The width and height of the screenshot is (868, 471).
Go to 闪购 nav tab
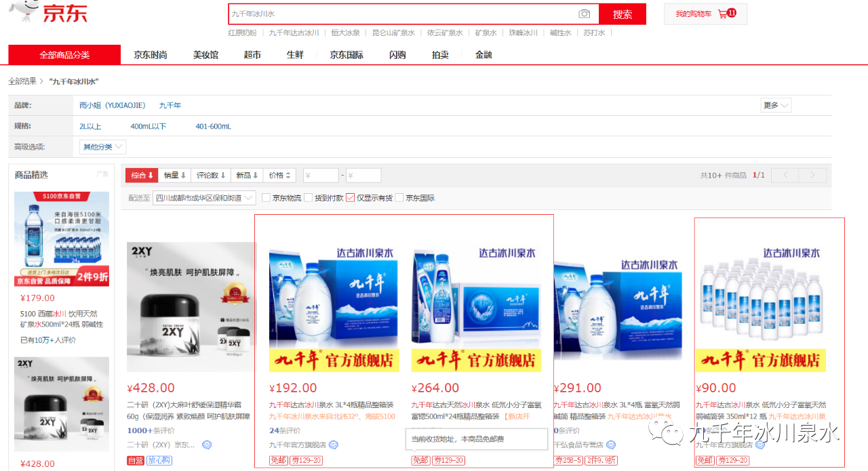pos(397,55)
